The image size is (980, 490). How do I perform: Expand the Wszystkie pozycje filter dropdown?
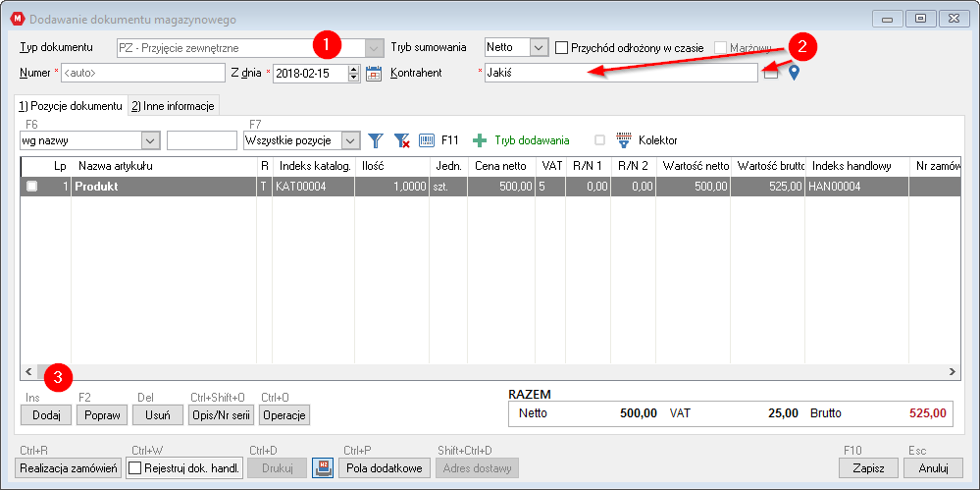coord(350,140)
